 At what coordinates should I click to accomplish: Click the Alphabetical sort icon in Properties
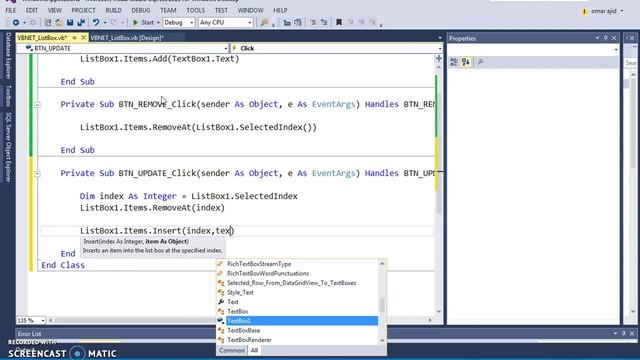[466, 62]
